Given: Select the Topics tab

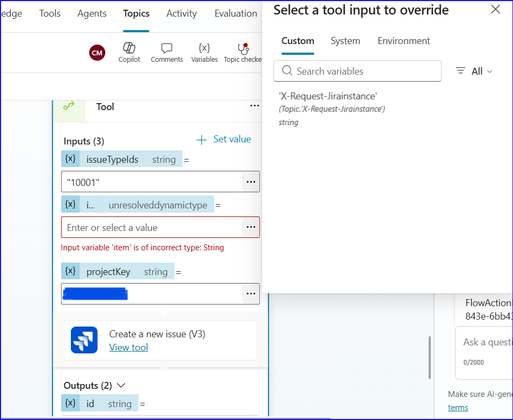Looking at the screenshot, I should tap(136, 13).
